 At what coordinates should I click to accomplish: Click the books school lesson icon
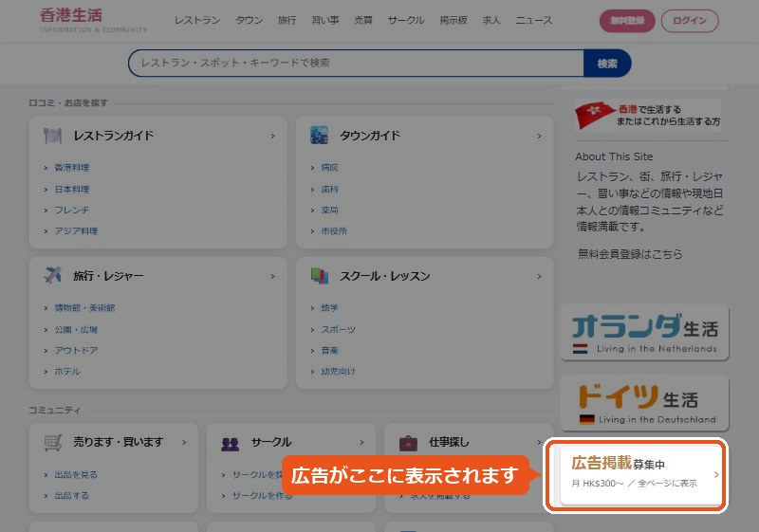319,276
